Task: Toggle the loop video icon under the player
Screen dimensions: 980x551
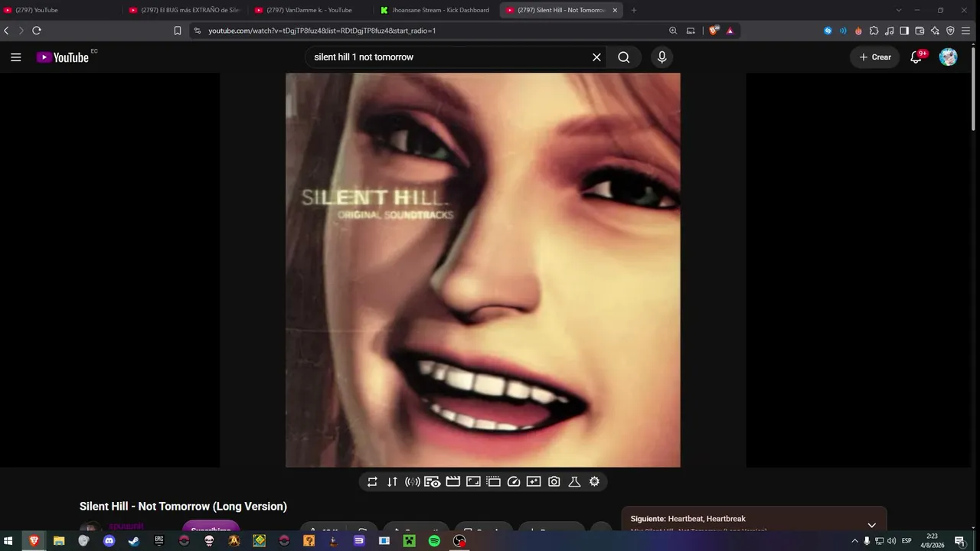Action: [x=372, y=481]
